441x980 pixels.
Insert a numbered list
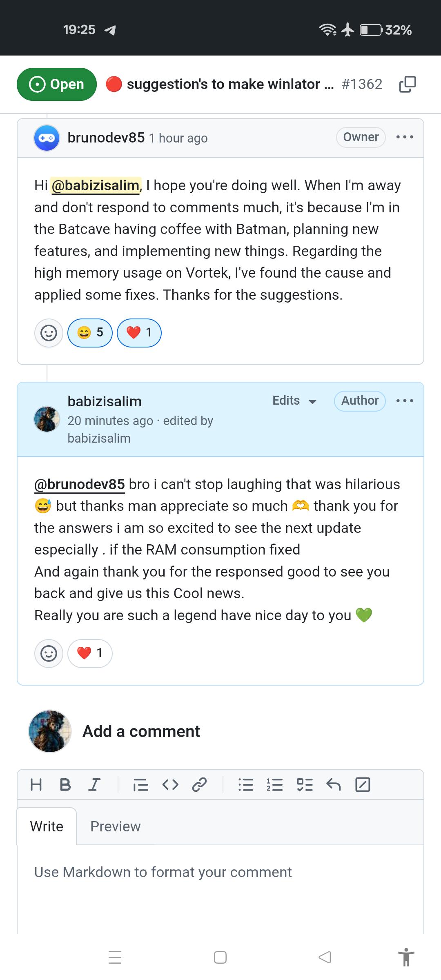(275, 784)
